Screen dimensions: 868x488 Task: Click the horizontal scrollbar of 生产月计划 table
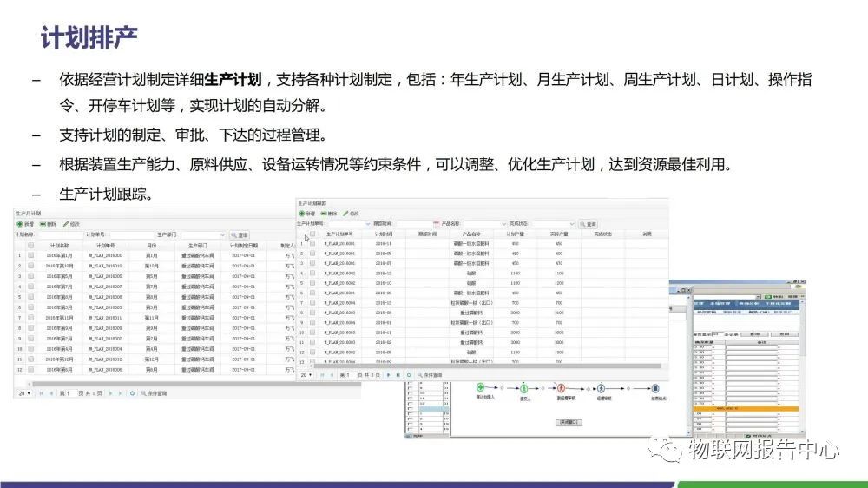[196, 383]
